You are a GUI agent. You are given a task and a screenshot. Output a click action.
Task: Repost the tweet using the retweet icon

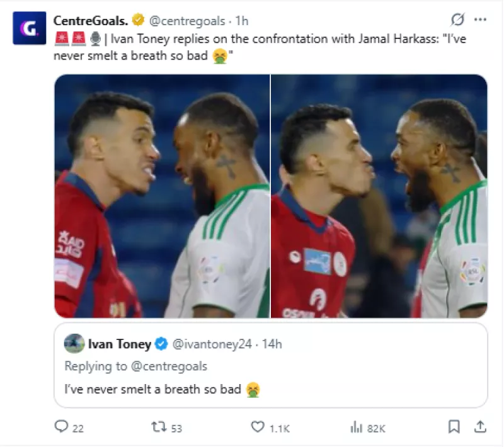point(160,427)
